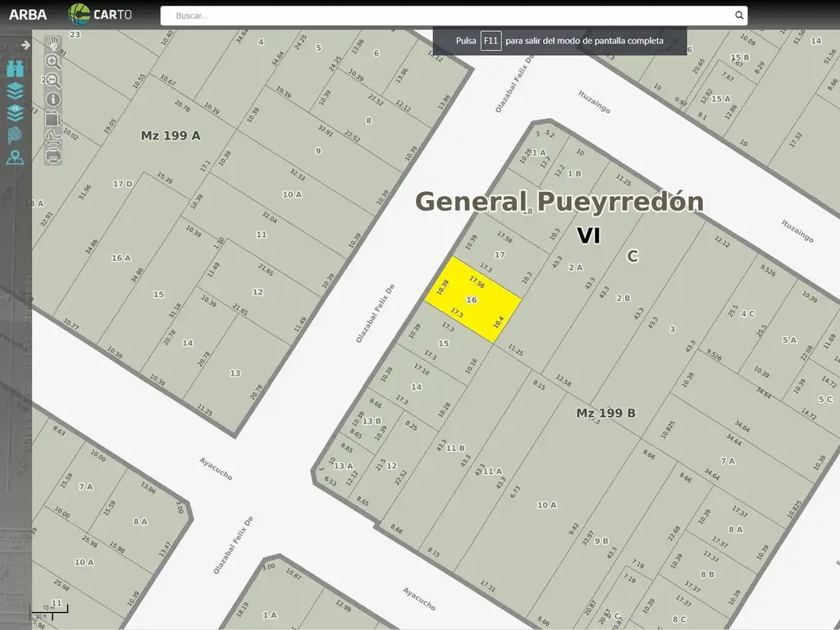Screen dimensions: 840x630
Task: Open the binoculars search panel
Action: [x=16, y=69]
